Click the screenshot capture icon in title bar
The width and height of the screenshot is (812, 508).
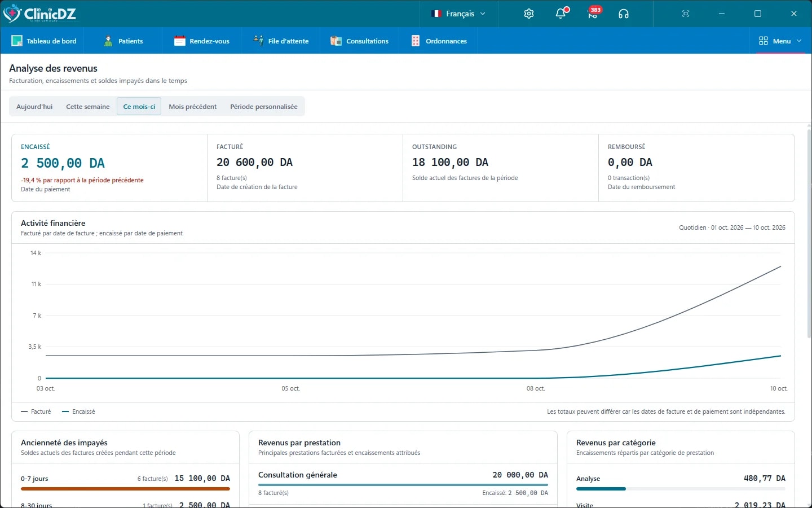tap(686, 14)
